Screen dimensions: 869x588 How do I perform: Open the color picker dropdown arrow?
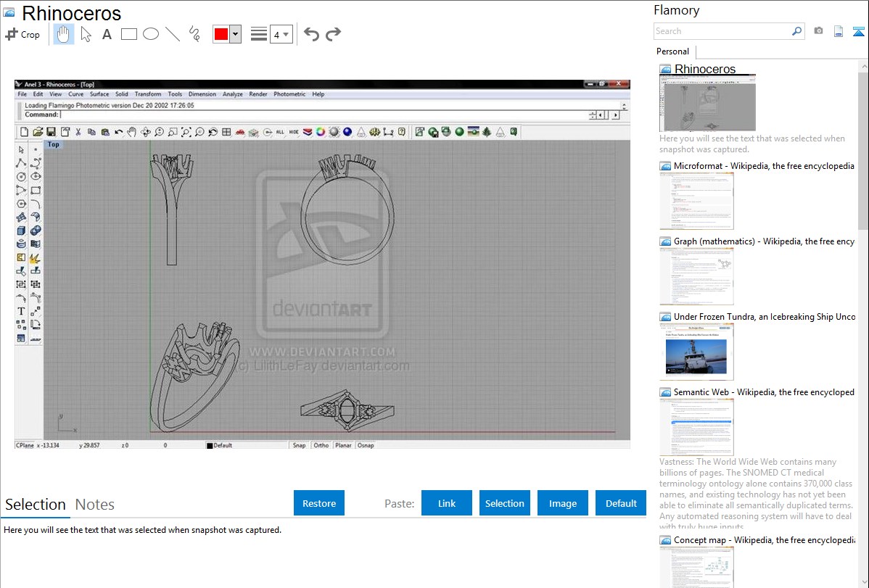[x=235, y=34]
